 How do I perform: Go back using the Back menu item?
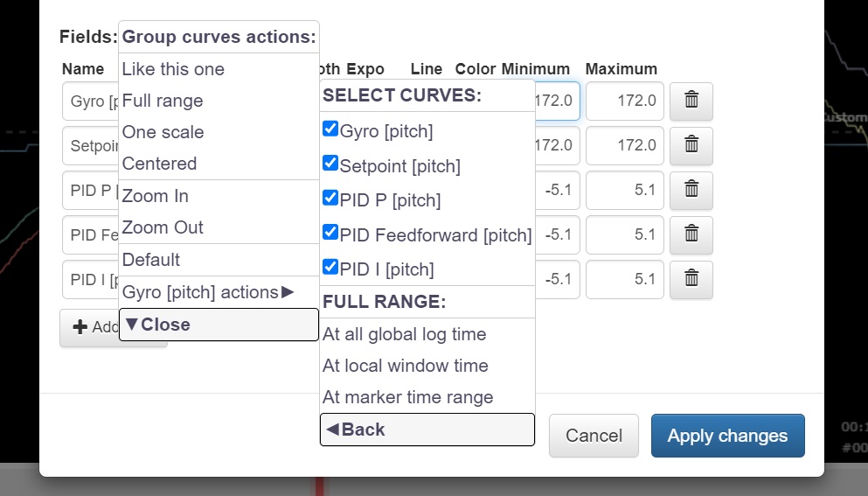(x=427, y=430)
